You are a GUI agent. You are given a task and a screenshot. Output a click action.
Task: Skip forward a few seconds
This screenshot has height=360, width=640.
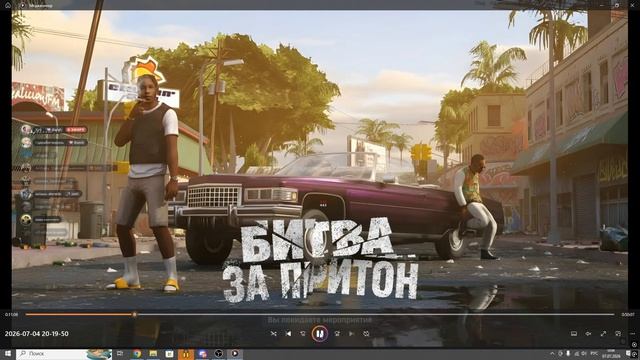click(337, 333)
